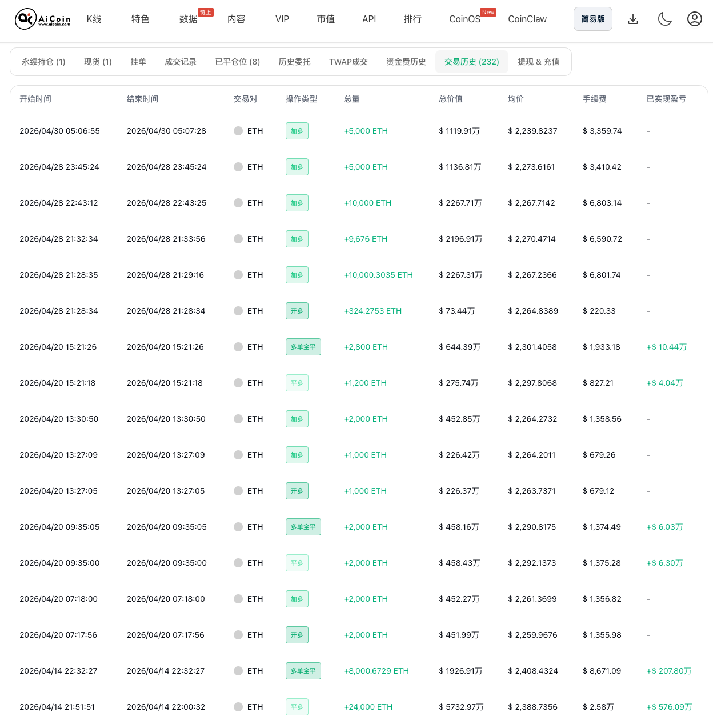This screenshot has width=713, height=728.
Task: Open the 市值 menu
Action: pos(326,19)
